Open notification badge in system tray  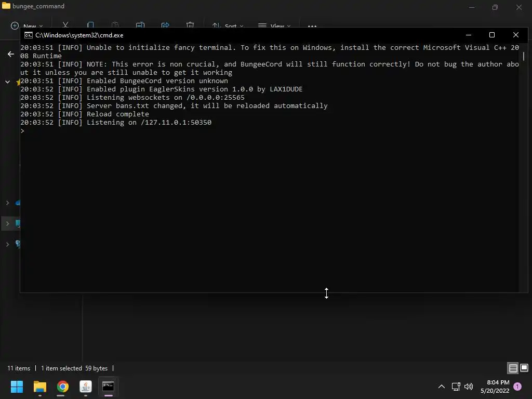(517, 387)
